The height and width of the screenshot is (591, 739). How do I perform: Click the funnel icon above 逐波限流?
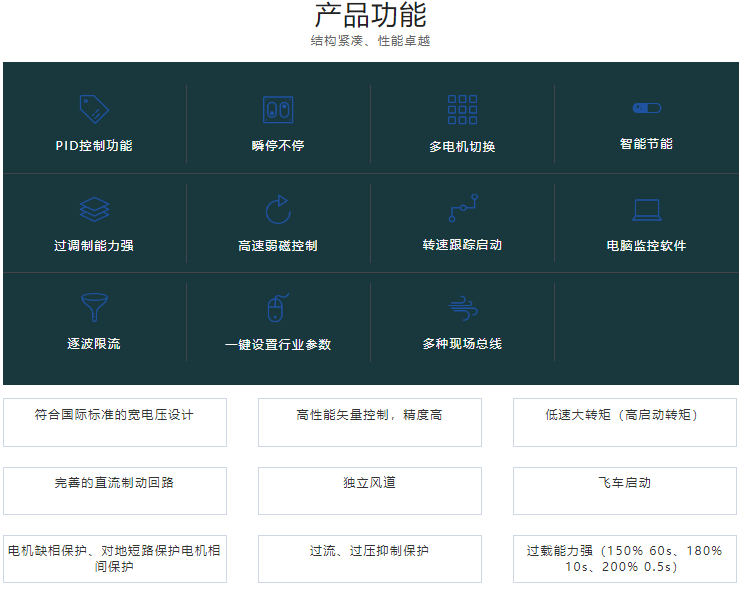[x=94, y=307]
